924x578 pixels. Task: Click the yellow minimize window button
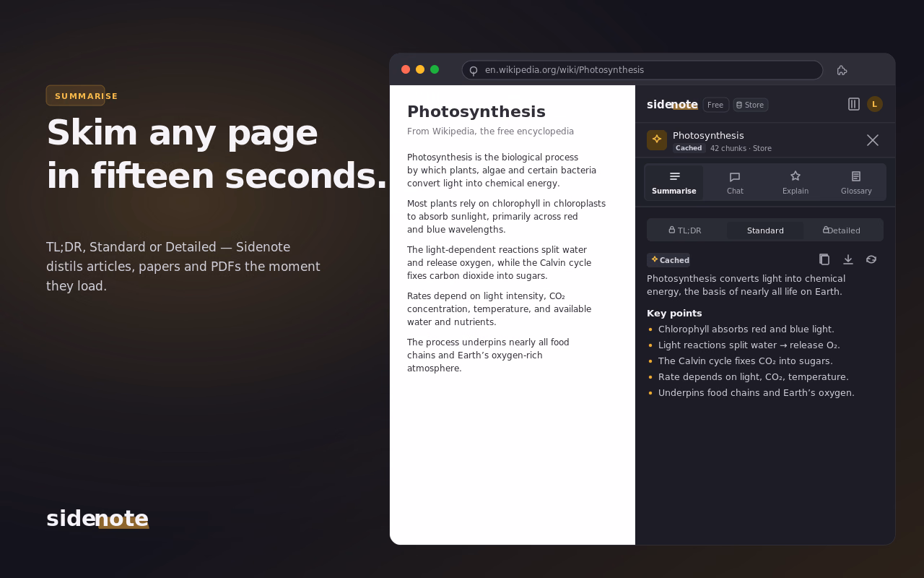(x=420, y=69)
